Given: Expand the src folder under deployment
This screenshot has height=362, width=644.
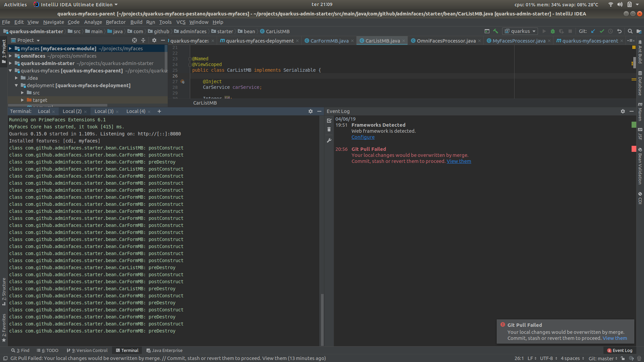Looking at the screenshot, I should pyautogui.click(x=22, y=93).
